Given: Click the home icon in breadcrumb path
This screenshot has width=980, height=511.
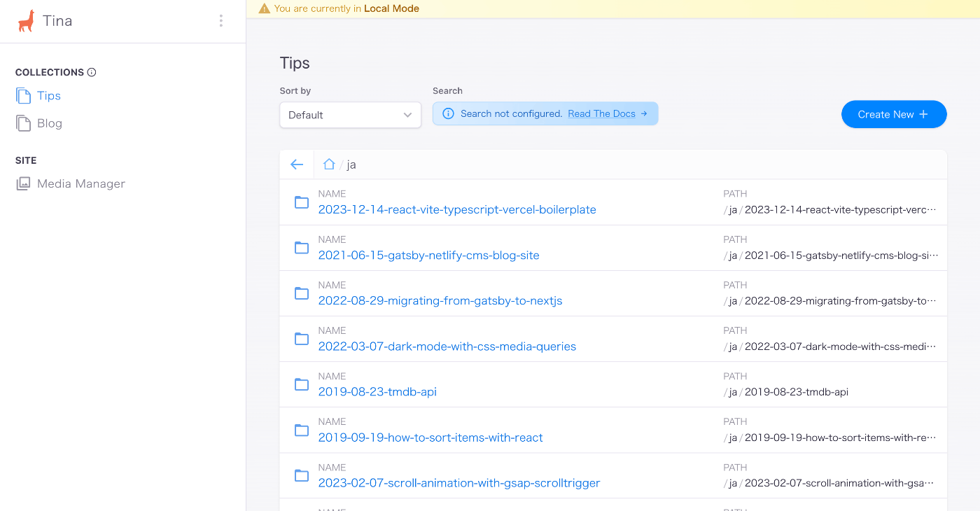Looking at the screenshot, I should click(x=329, y=164).
